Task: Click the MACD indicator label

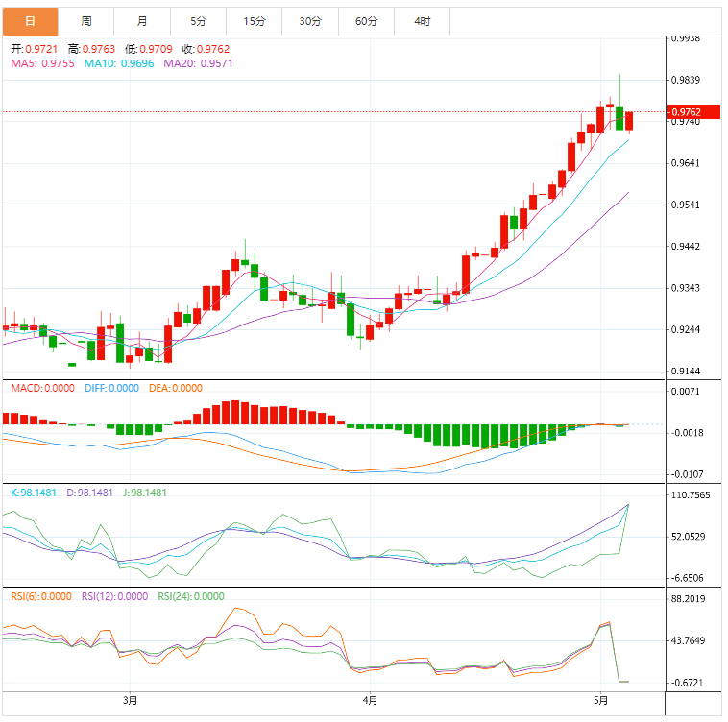Action: (x=41, y=388)
